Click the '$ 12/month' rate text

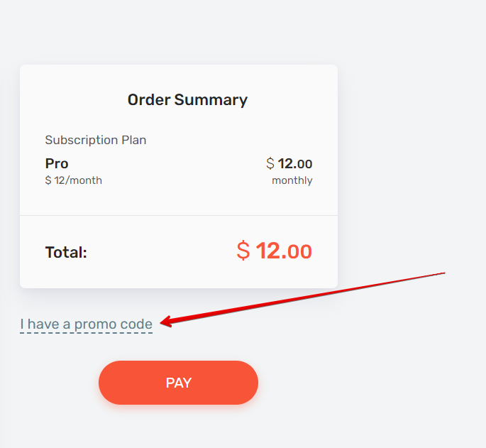(x=74, y=180)
